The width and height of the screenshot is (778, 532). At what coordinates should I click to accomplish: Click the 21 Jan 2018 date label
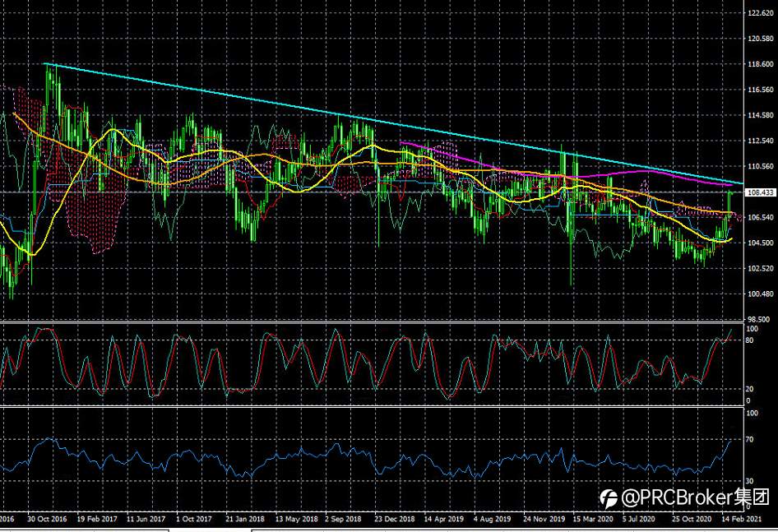tap(245, 519)
